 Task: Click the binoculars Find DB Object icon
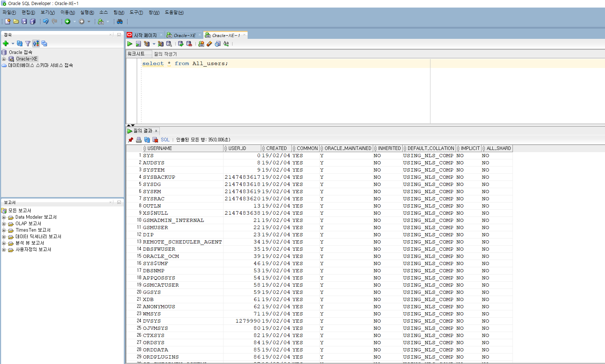point(120,22)
